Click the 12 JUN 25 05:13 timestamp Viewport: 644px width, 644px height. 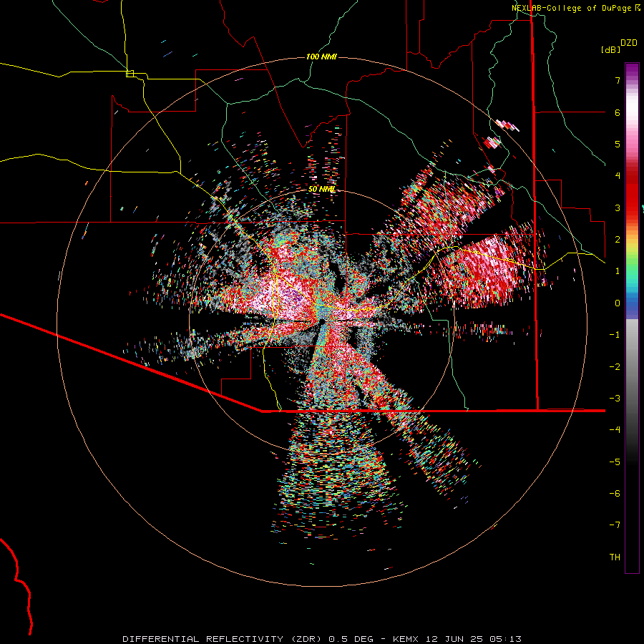point(474,639)
